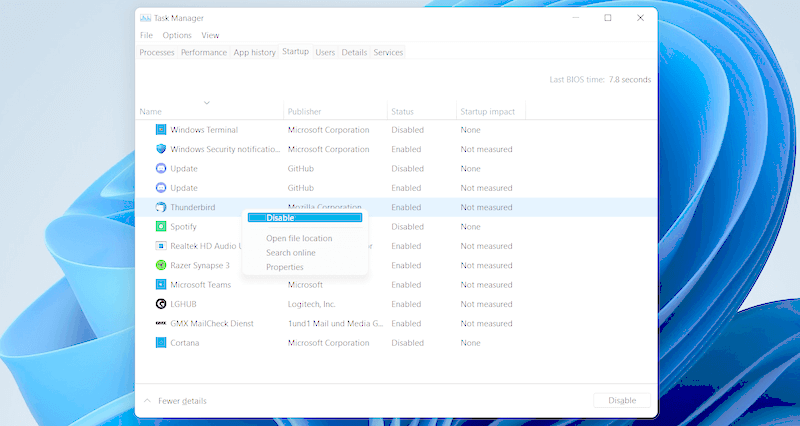Click the Windows Terminal app icon

click(161, 130)
